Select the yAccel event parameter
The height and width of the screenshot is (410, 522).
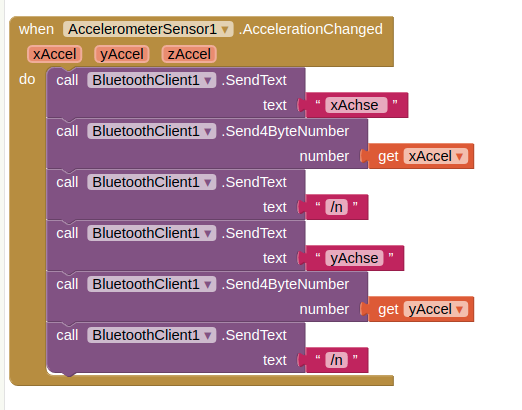coord(122,54)
